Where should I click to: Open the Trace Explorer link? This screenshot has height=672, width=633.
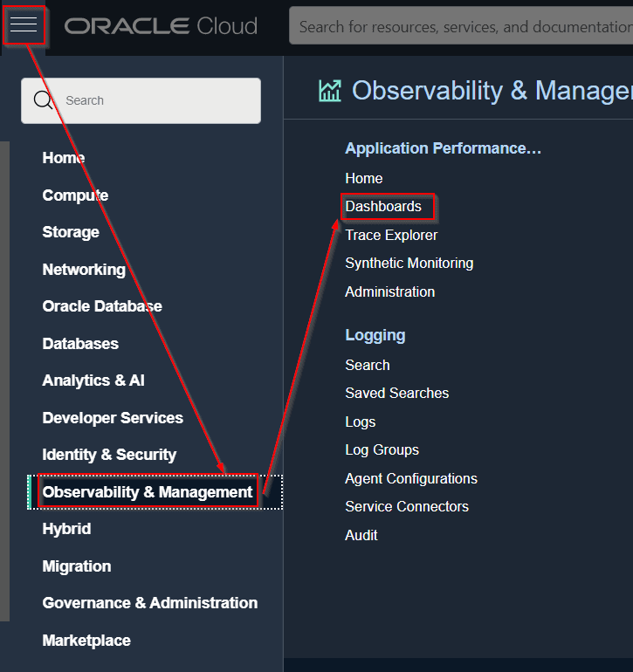(x=391, y=235)
